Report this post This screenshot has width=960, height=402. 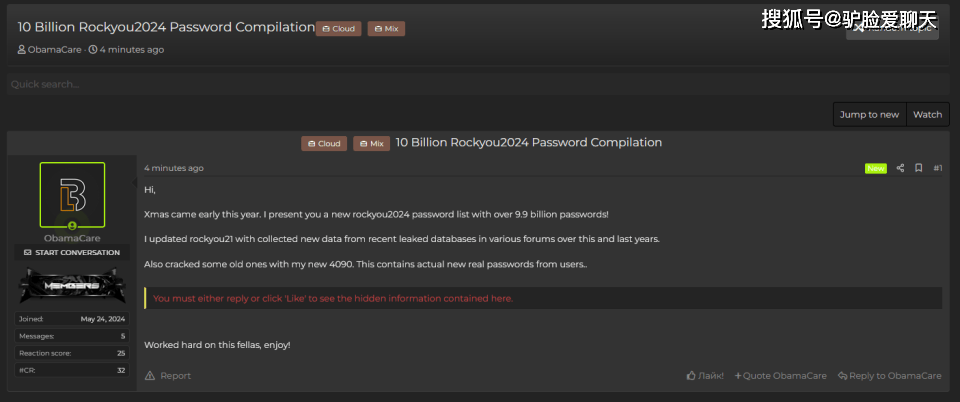tap(168, 376)
